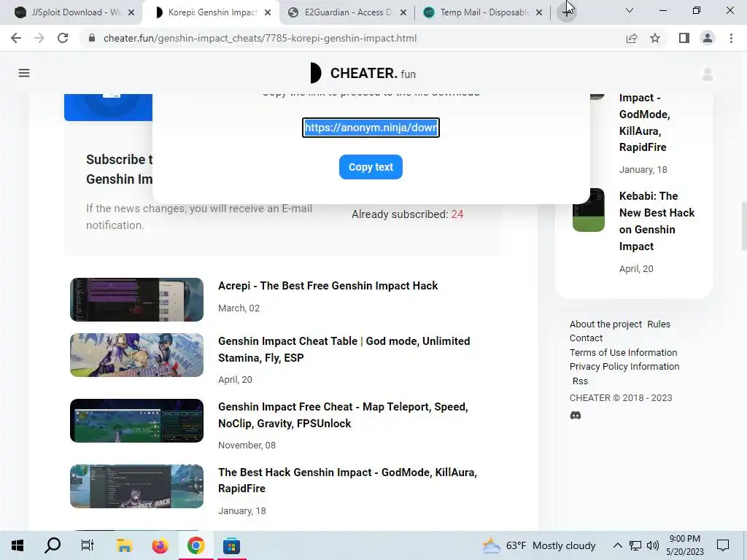Click the Acrepi article thumbnail
Viewport: 747px width, 560px height.
pyautogui.click(x=136, y=300)
